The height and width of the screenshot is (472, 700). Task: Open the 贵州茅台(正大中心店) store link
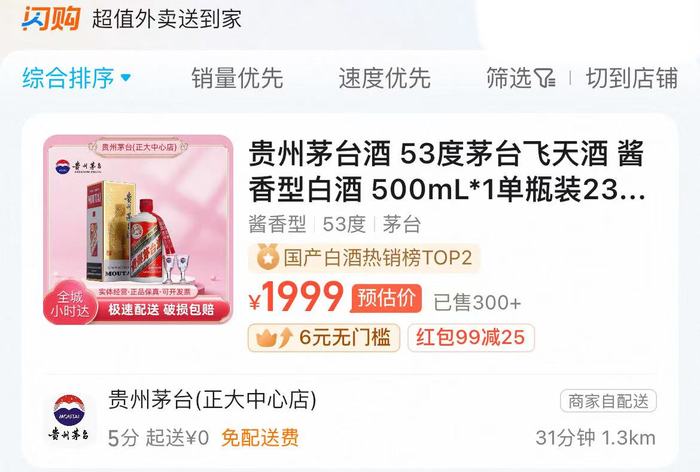click(x=212, y=399)
